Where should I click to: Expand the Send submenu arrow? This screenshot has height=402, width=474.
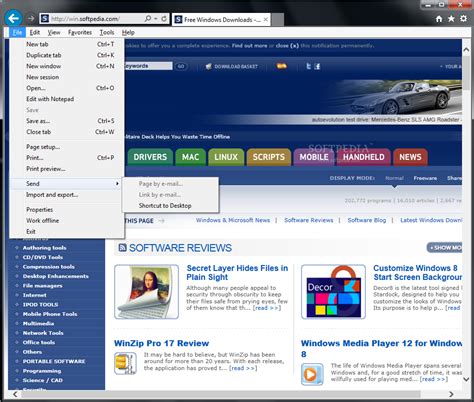click(117, 183)
